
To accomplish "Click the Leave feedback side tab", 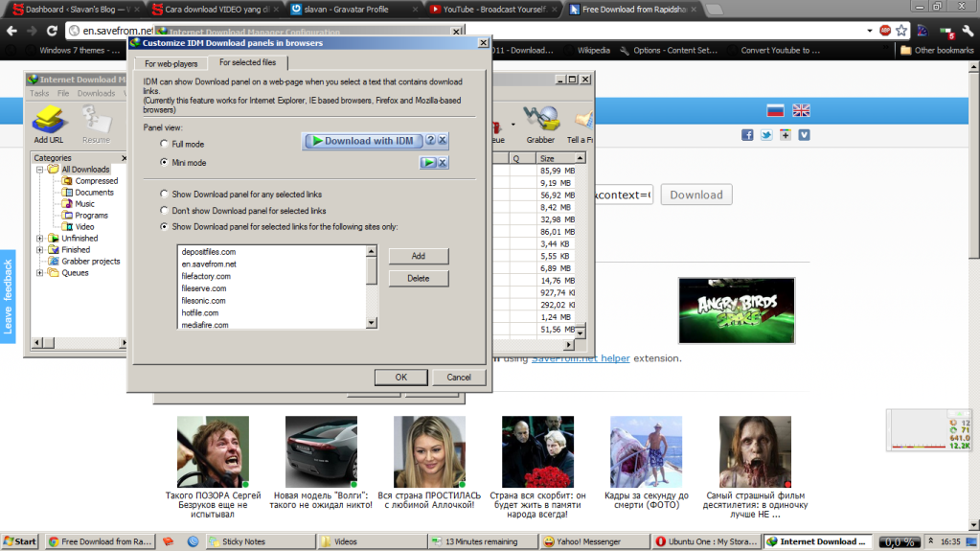I will point(8,297).
